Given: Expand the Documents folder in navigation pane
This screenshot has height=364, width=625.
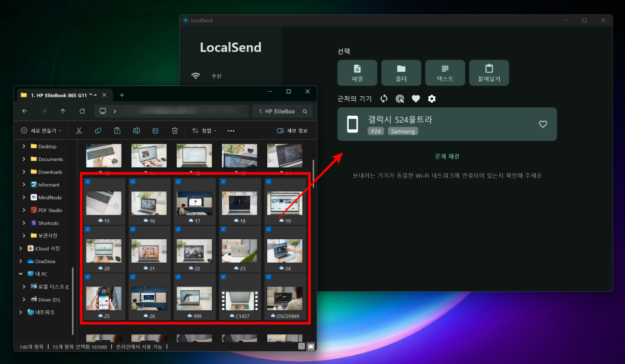Looking at the screenshot, I should point(24,159).
